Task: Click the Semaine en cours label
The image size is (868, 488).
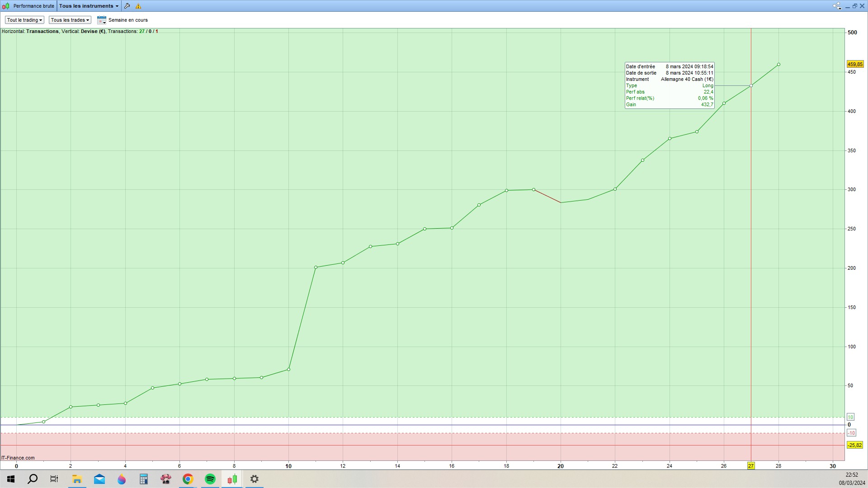Action: click(x=128, y=20)
